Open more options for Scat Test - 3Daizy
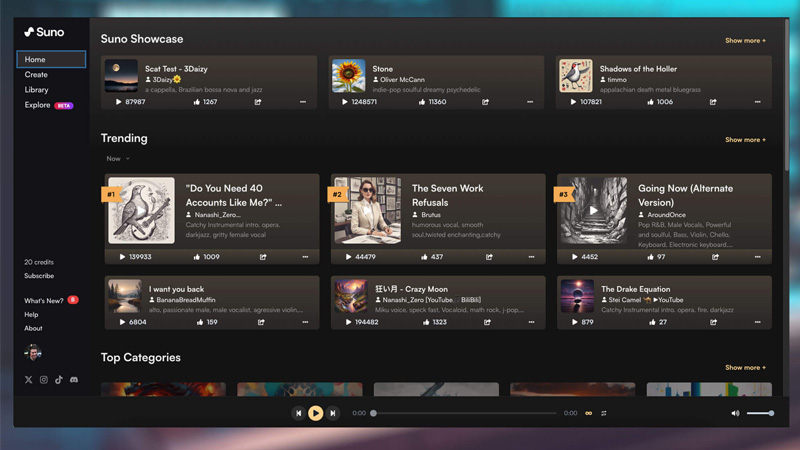Screen dimensions: 800x450 (303, 102)
